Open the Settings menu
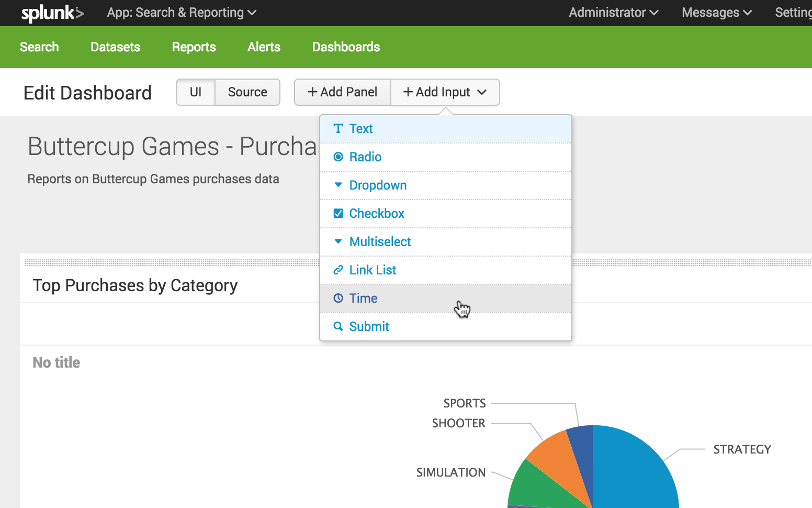Screen dimensions: 812x508 coord(793,13)
